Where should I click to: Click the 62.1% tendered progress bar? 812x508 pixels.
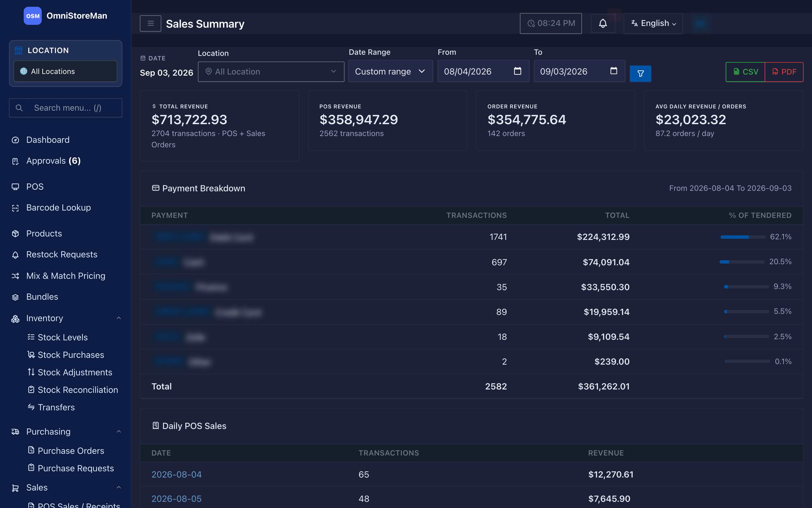pyautogui.click(x=743, y=237)
